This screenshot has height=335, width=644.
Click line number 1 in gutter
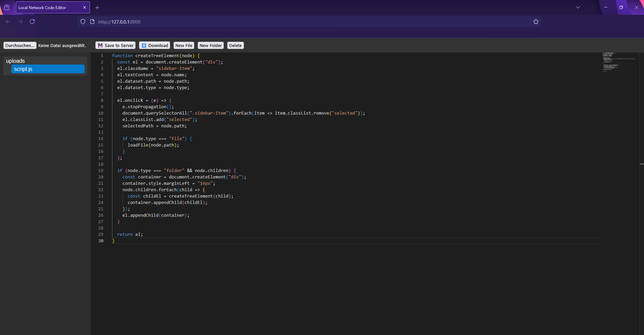tap(102, 56)
